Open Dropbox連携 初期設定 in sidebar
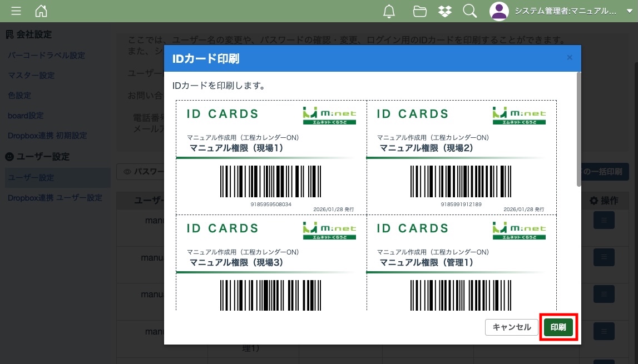The width and height of the screenshot is (638, 364). coord(47,136)
